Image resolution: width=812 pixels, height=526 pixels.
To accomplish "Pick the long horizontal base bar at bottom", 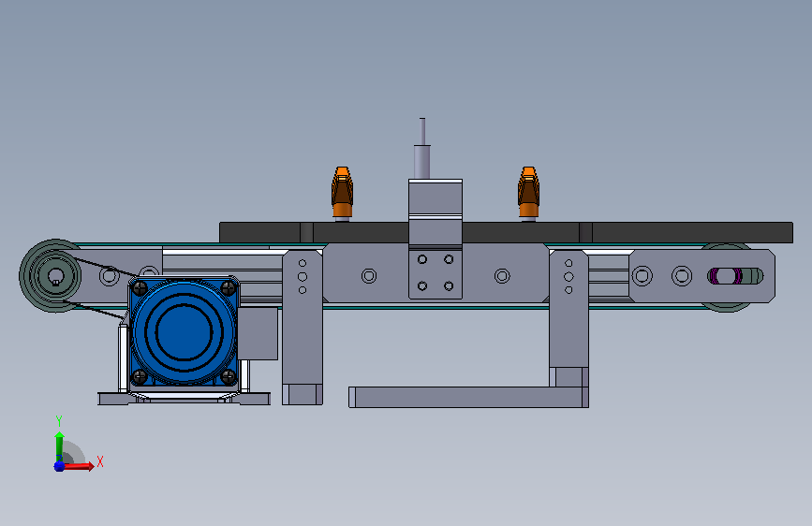I will (468, 397).
